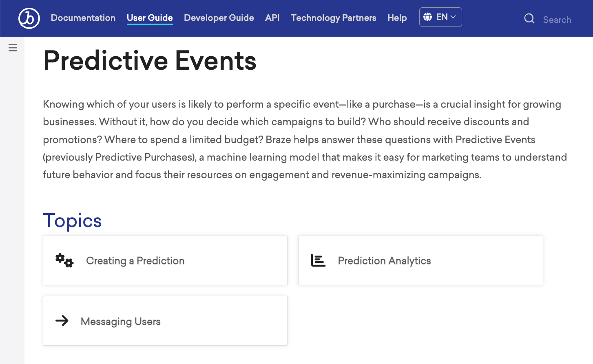Open the Help nav item
This screenshot has height=364, width=593.
pyautogui.click(x=397, y=18)
